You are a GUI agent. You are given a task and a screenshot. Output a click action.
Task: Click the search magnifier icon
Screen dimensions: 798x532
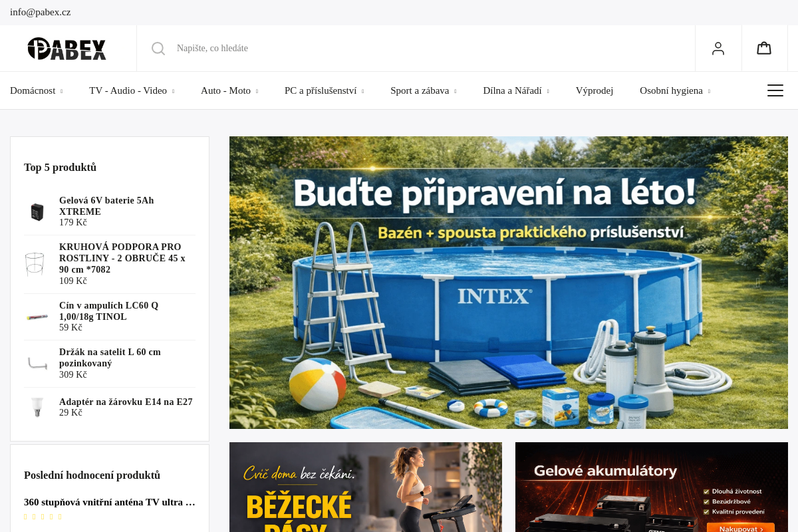(x=158, y=49)
